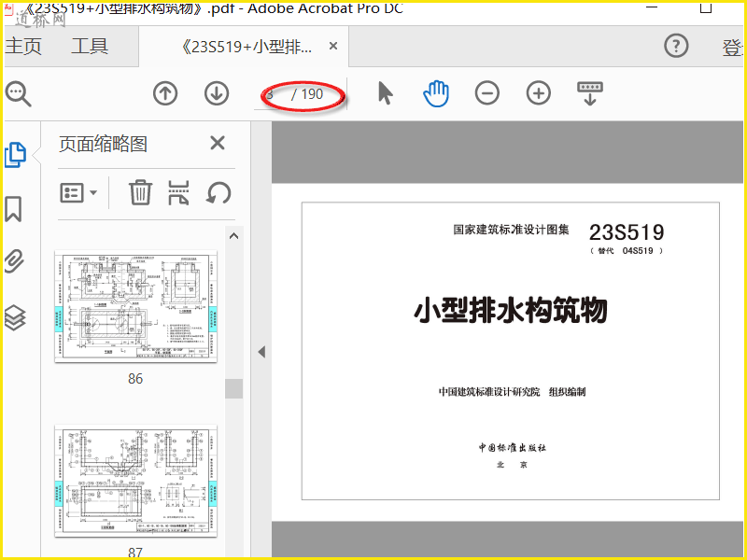Click the 23S519 code in document
The height and width of the screenshot is (560, 747).
click(627, 232)
